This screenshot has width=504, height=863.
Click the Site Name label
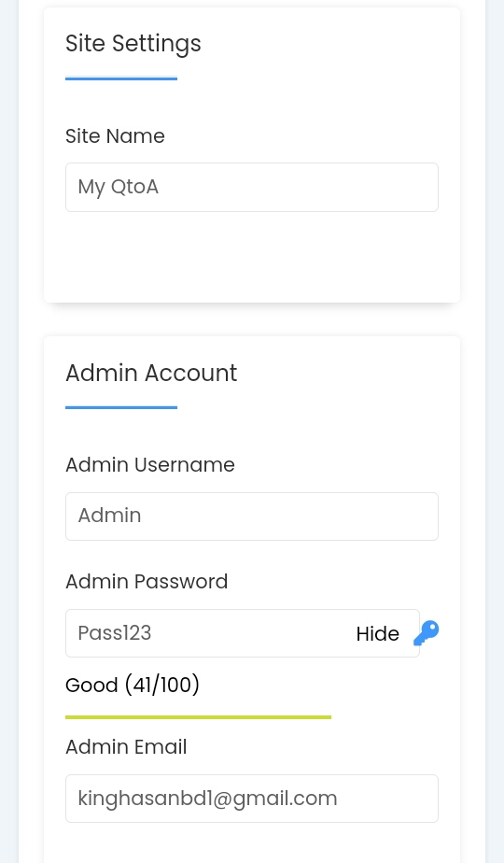115,136
